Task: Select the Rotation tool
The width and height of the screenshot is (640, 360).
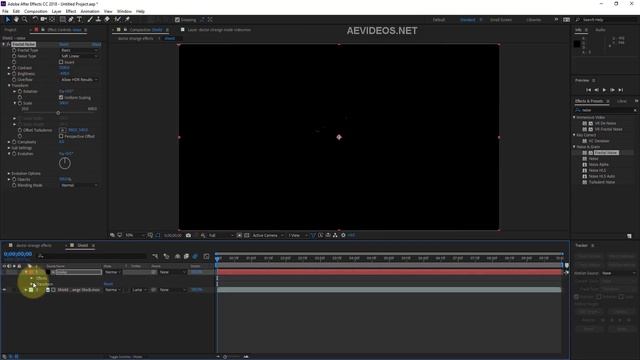Action: click(35, 19)
